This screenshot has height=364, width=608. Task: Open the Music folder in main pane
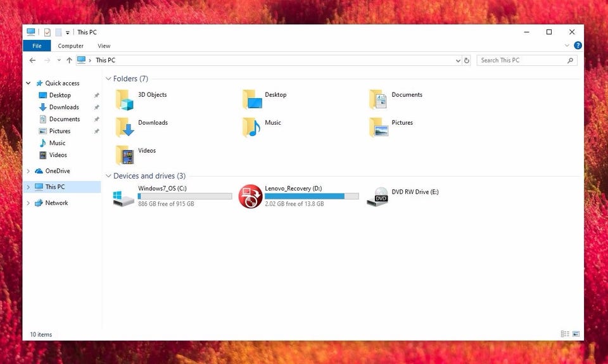tap(251, 127)
